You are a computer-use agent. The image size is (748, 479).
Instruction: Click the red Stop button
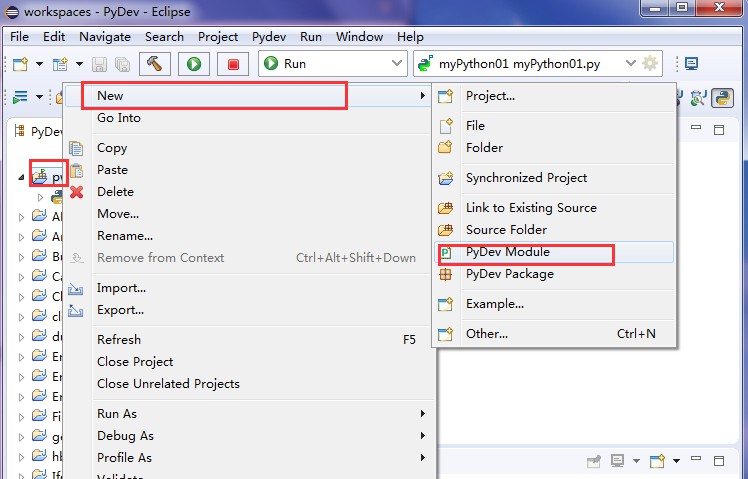(233, 63)
